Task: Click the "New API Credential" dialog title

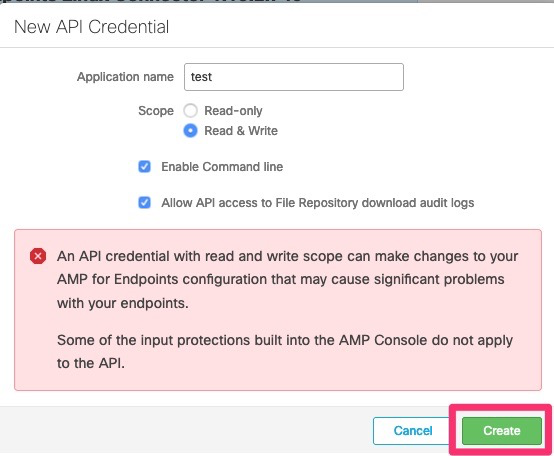Action: tap(92, 27)
